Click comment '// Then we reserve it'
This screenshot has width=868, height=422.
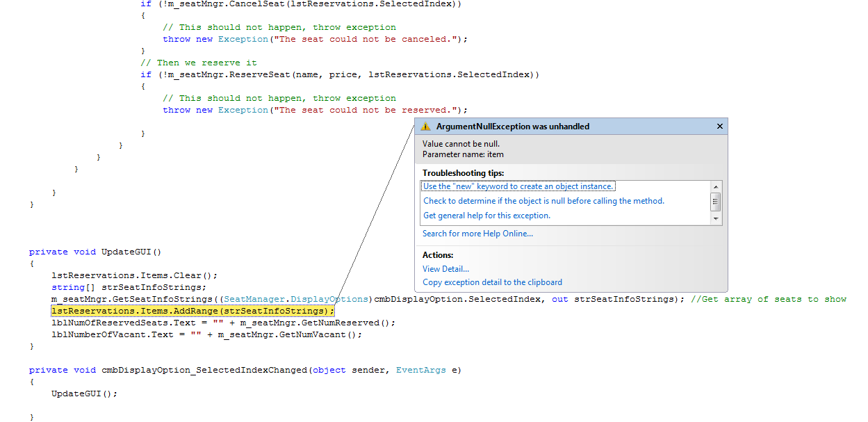[x=198, y=63]
